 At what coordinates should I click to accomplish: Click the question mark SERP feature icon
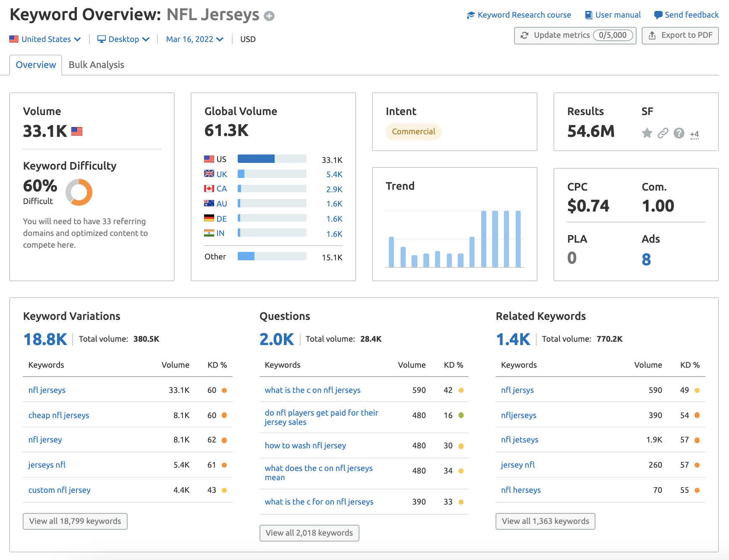coord(679,133)
